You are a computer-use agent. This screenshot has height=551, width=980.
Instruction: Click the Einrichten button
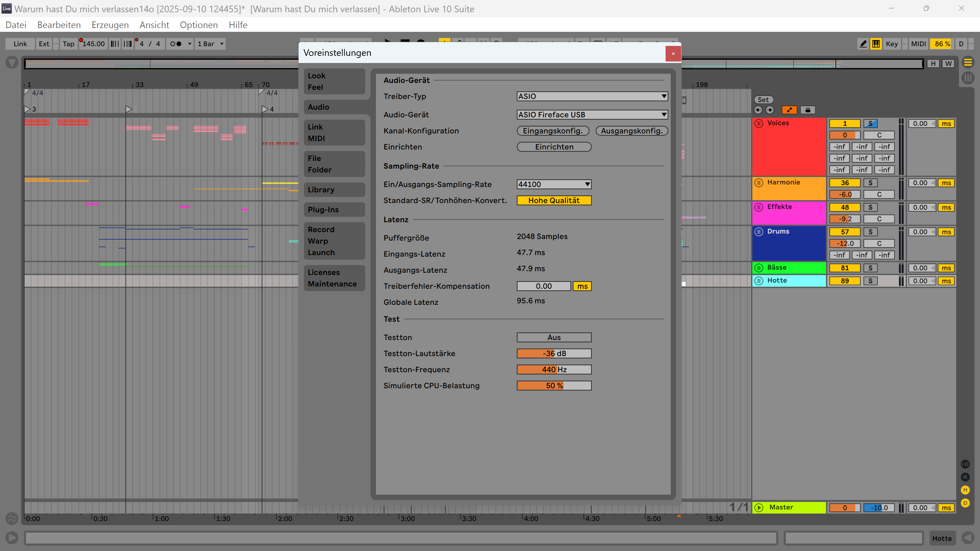tap(554, 147)
